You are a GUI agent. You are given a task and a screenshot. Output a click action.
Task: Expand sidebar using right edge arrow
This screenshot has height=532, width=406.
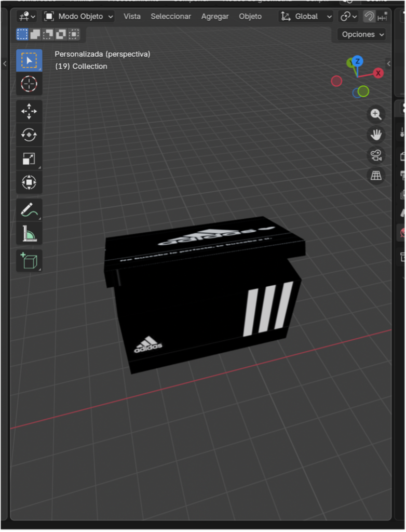(389, 63)
